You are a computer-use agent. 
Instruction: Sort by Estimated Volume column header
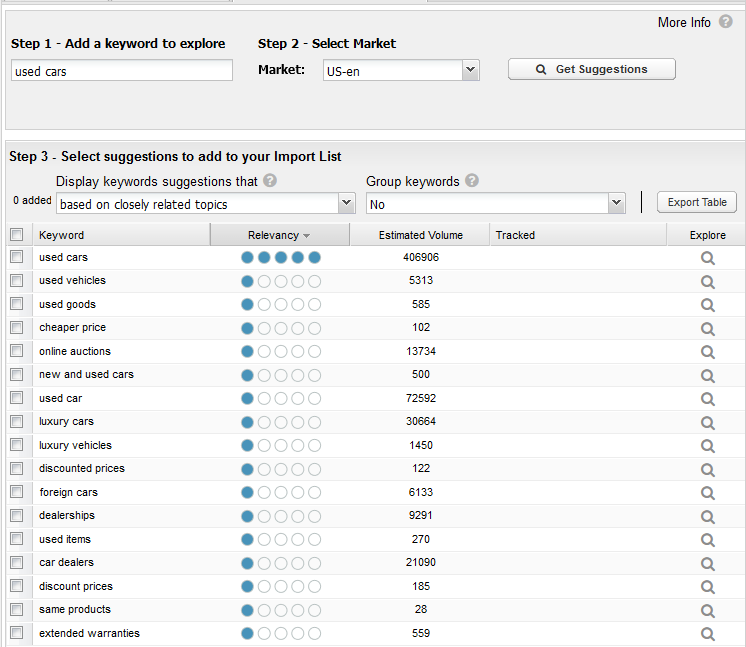point(421,235)
